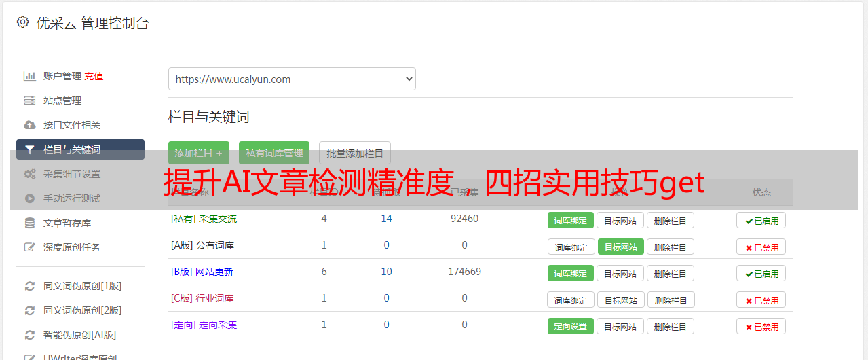This screenshot has width=868, height=360.
Task: Click 删除栏目 in 网站更新 row
Action: (x=671, y=273)
